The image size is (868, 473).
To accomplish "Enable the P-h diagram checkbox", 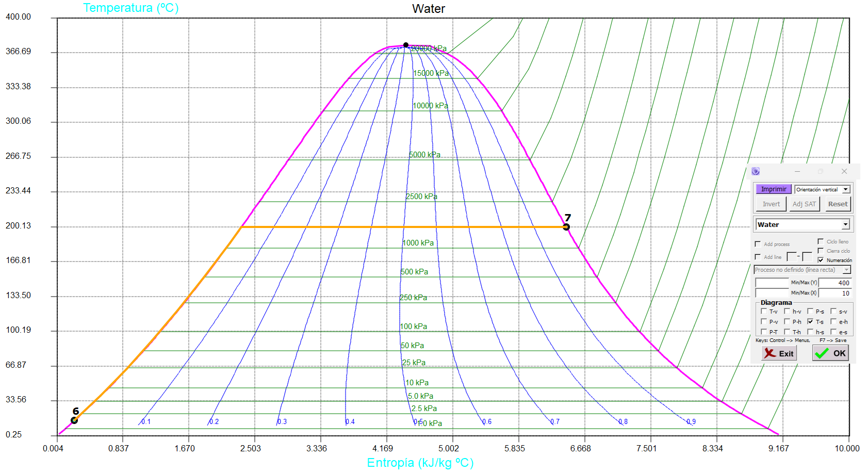I will [x=787, y=321].
